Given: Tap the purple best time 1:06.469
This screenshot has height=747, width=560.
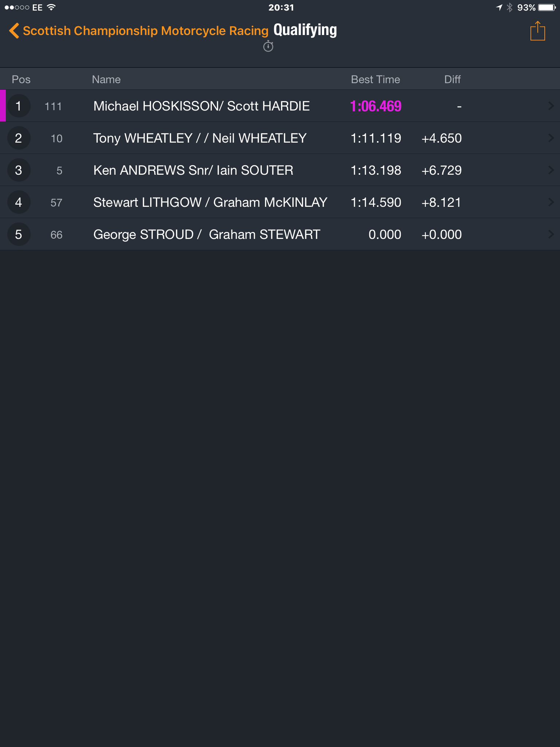Looking at the screenshot, I should click(x=376, y=106).
